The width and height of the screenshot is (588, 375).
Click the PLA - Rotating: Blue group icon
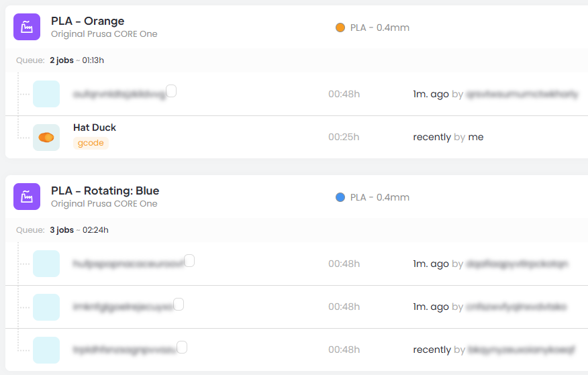(x=27, y=197)
